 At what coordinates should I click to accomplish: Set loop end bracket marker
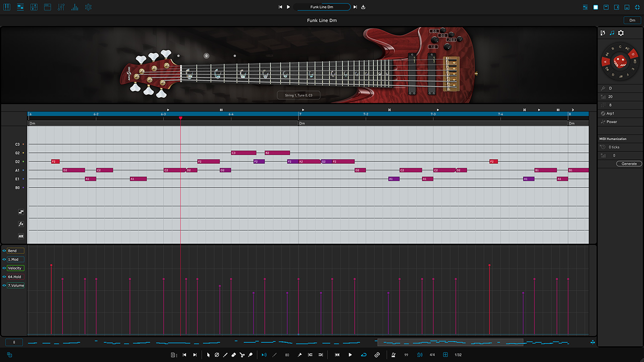[320, 355]
